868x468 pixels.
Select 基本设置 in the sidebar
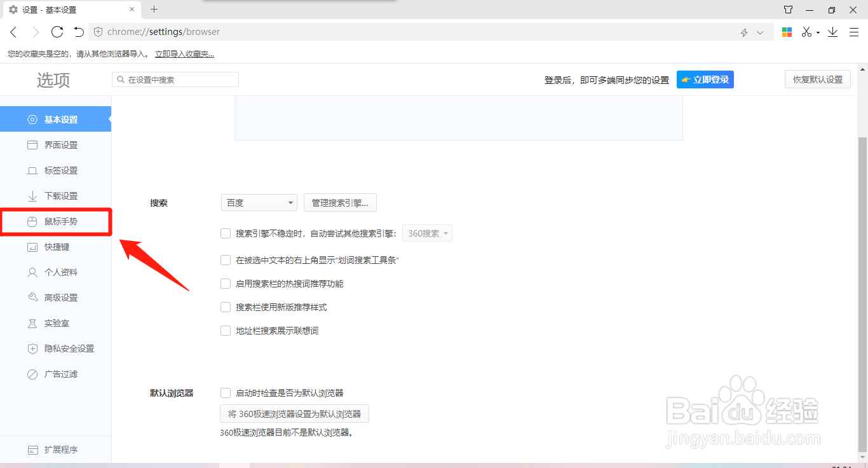(55, 120)
